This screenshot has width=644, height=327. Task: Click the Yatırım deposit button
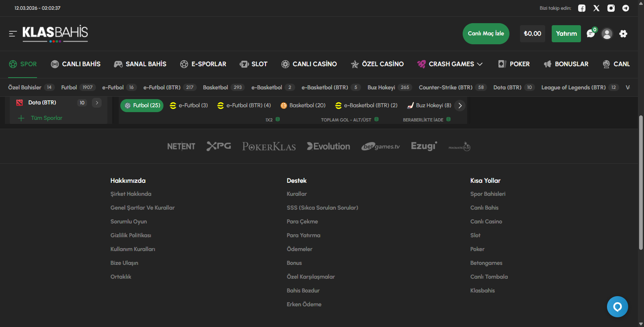(x=566, y=34)
